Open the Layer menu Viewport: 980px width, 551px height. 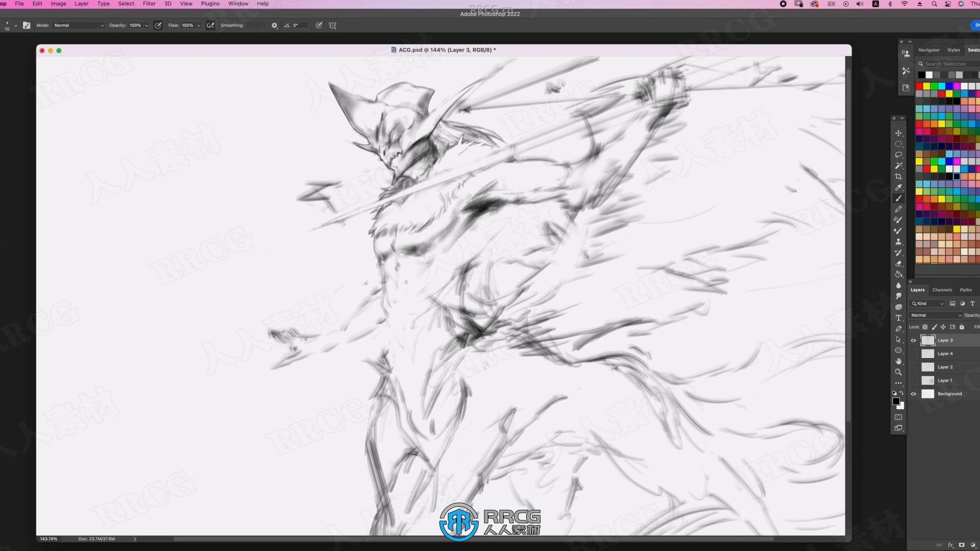pyautogui.click(x=82, y=4)
